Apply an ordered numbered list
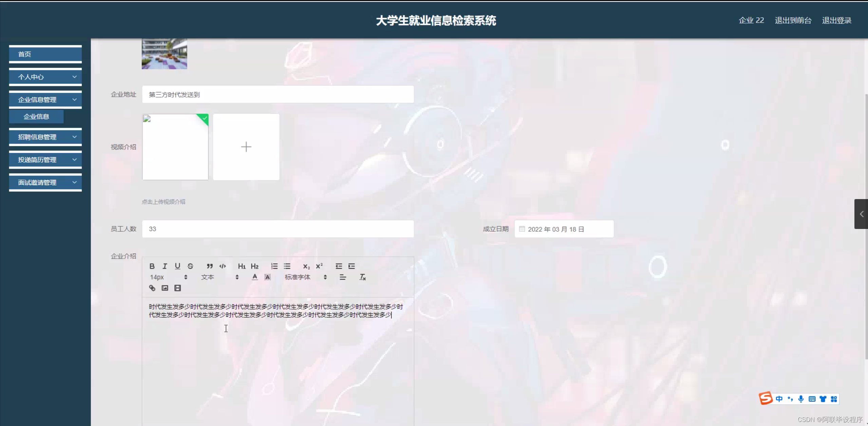The image size is (868, 426). (274, 266)
